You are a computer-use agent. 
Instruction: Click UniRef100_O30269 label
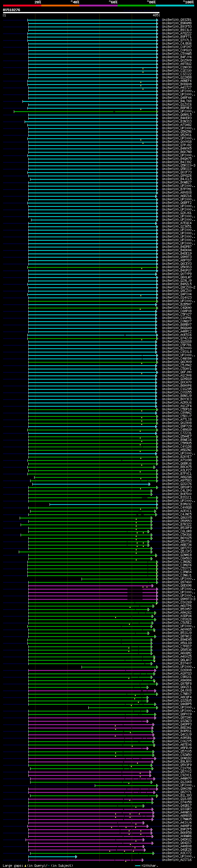[176, 603]
